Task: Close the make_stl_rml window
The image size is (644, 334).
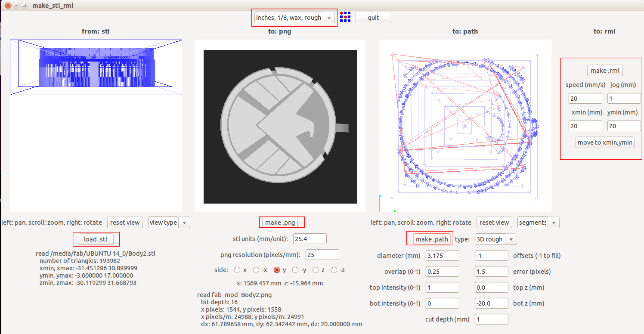Action: pyautogui.click(x=8, y=5)
